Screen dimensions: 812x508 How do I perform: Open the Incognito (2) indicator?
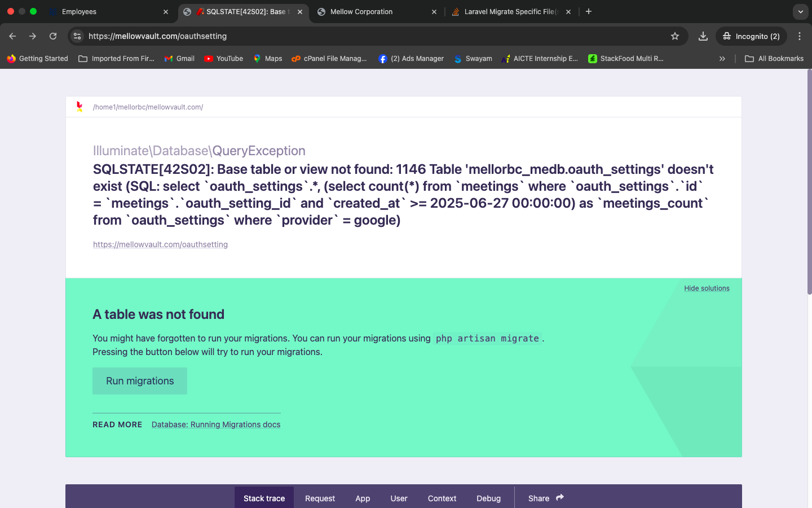752,36
